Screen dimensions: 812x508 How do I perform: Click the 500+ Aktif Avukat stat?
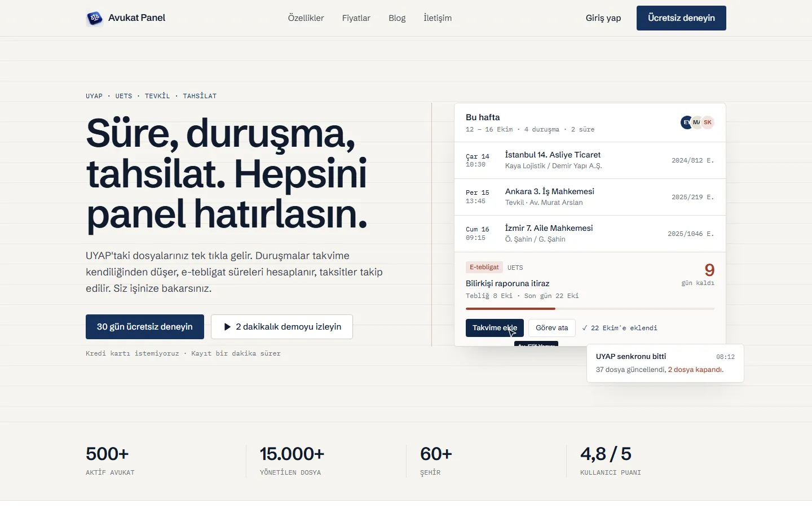tap(110, 461)
